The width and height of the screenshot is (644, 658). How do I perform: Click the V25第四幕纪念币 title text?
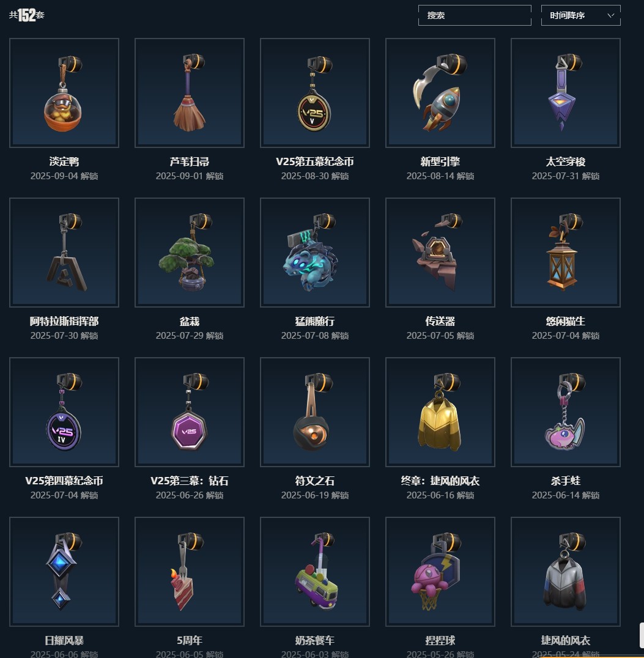tap(64, 481)
